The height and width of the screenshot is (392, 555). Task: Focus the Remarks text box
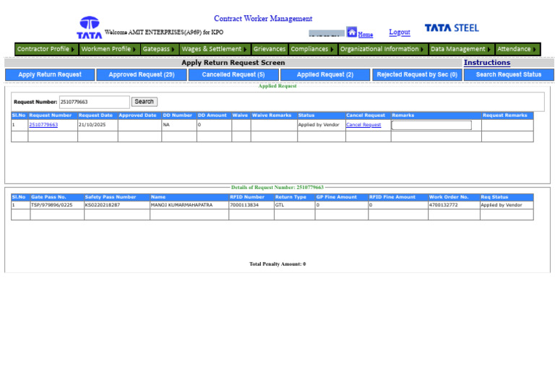(x=431, y=125)
